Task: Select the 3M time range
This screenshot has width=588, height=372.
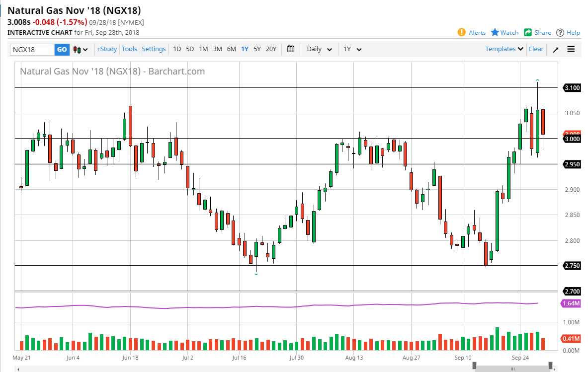Action: point(217,49)
